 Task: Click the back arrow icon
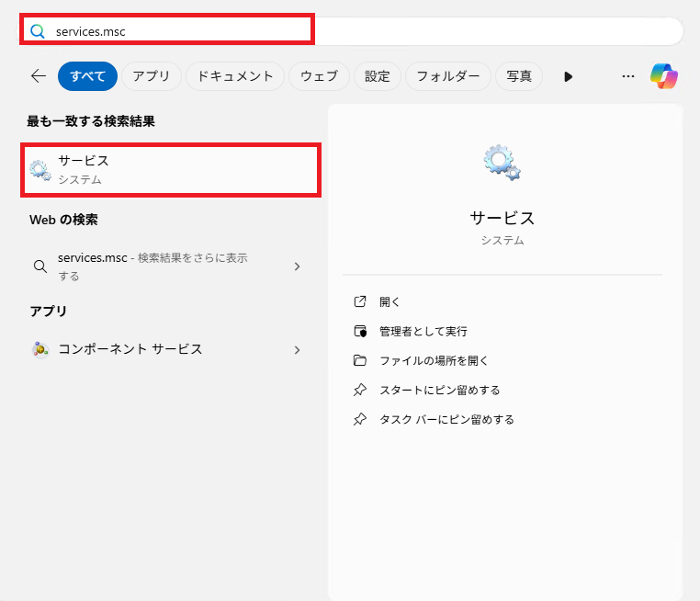point(38,76)
